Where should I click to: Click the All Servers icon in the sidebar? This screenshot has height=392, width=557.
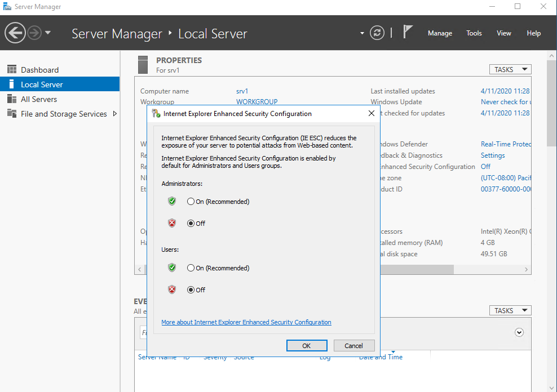coord(12,99)
